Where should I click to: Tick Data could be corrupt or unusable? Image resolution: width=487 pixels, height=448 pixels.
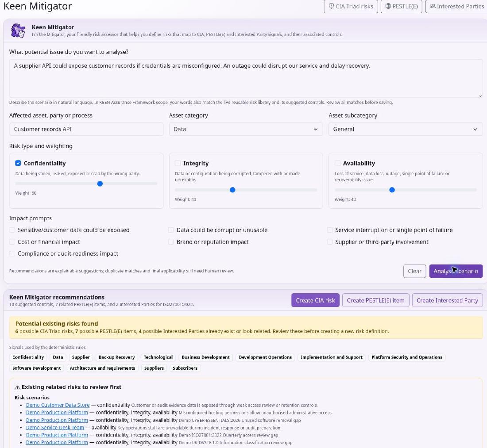(x=171, y=230)
